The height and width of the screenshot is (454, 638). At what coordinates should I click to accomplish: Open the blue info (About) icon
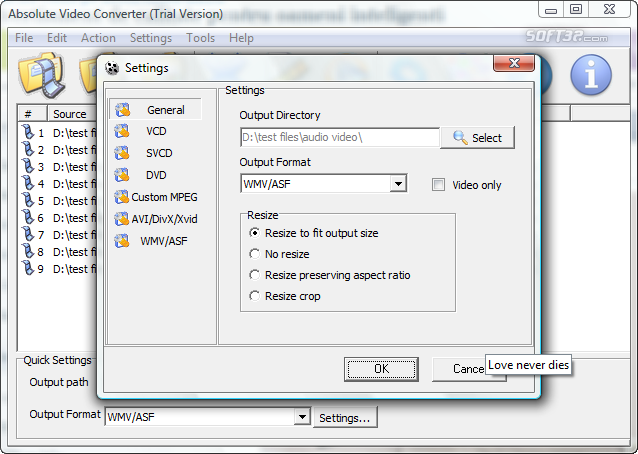point(591,75)
